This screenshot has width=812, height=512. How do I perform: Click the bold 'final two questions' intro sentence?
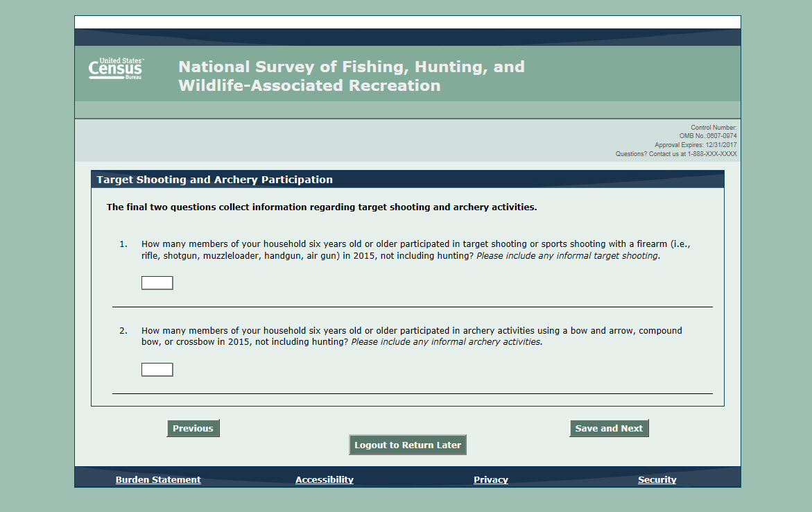pyautogui.click(x=321, y=207)
